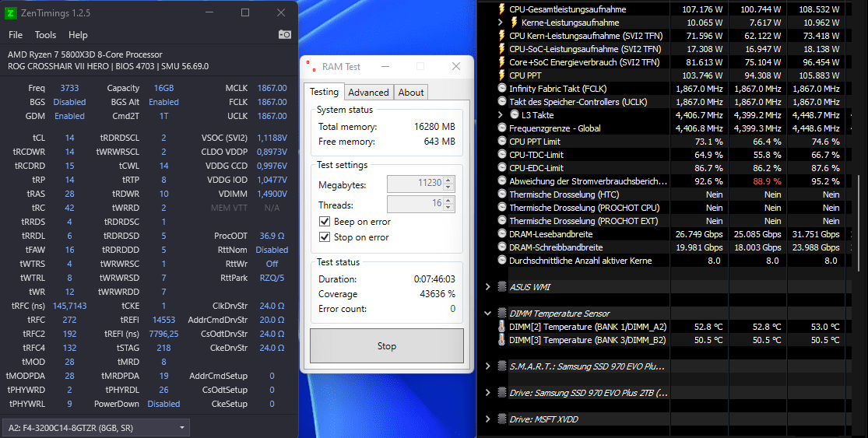Image resolution: width=868 pixels, height=438 pixels.
Task: Click the GDM Enabled value in ZenTimings
Action: [x=69, y=116]
